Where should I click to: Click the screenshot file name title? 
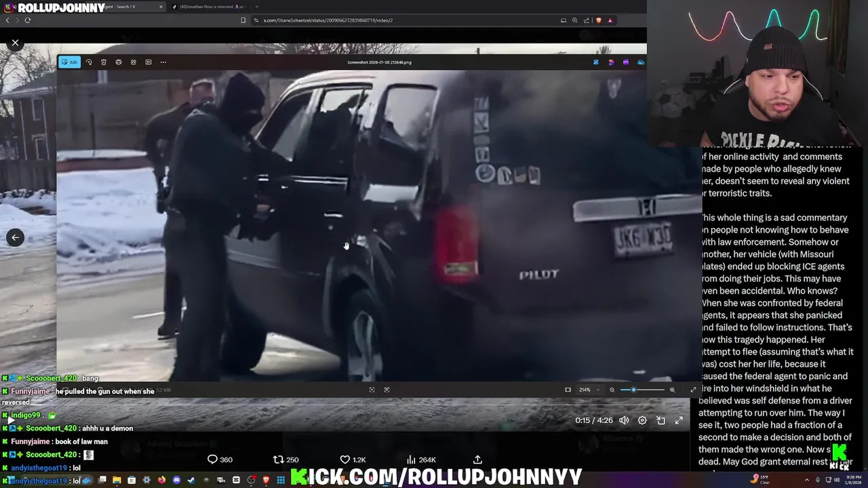pyautogui.click(x=379, y=62)
